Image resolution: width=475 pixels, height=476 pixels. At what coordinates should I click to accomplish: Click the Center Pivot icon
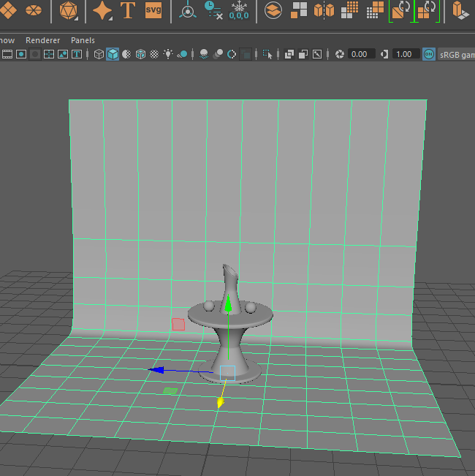tap(188, 10)
